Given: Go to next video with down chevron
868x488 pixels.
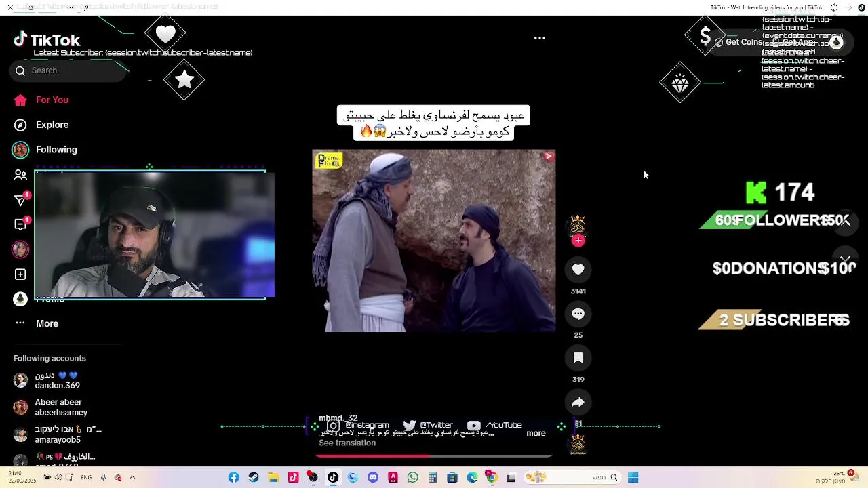Looking at the screenshot, I should tap(845, 260).
